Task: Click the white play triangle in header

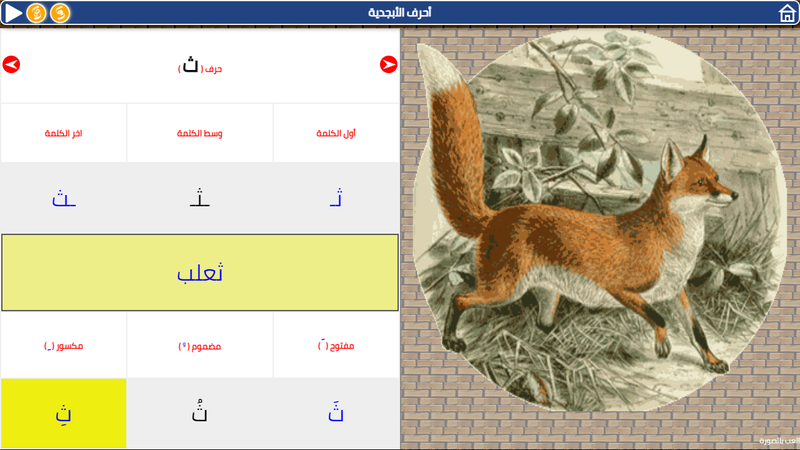Action: pyautogui.click(x=13, y=13)
